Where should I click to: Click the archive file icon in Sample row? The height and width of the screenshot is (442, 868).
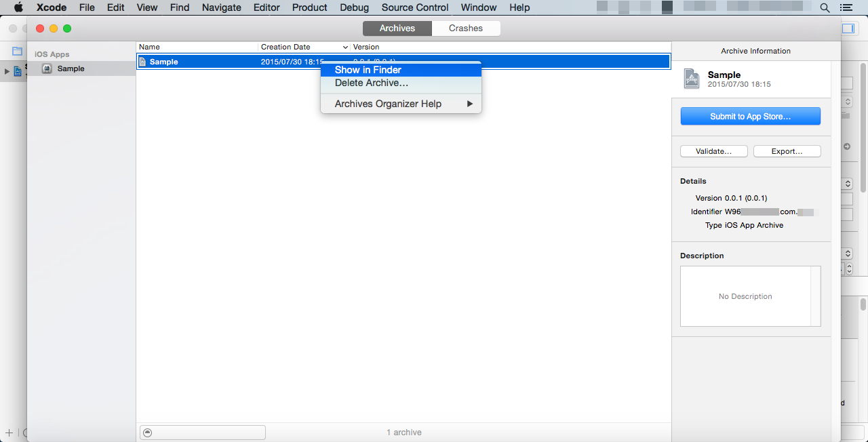pyautogui.click(x=142, y=62)
